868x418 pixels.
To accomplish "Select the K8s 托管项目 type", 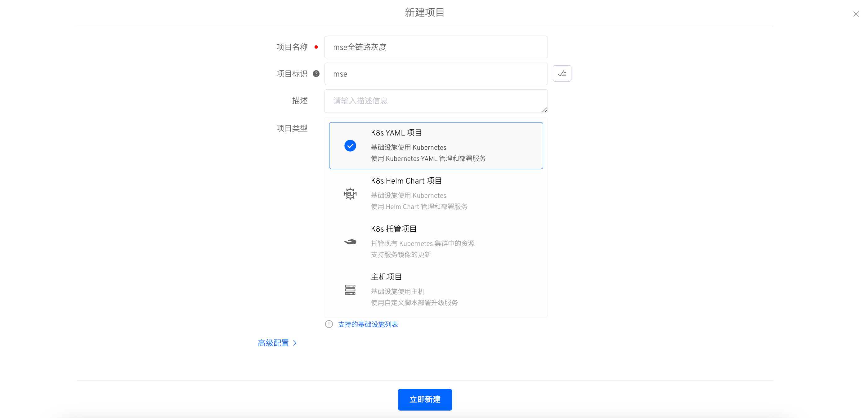I will [436, 242].
